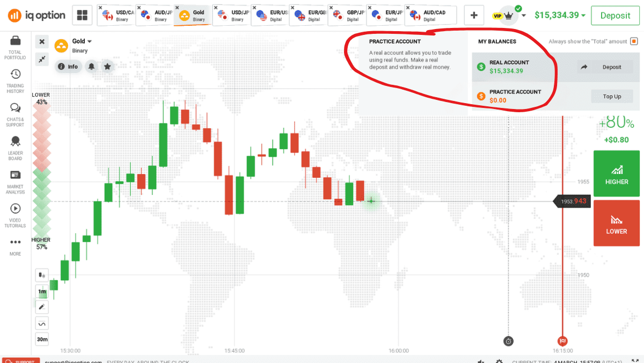The width and height of the screenshot is (644, 363).
Task: Mute the platform sounds
Action: 481,360
